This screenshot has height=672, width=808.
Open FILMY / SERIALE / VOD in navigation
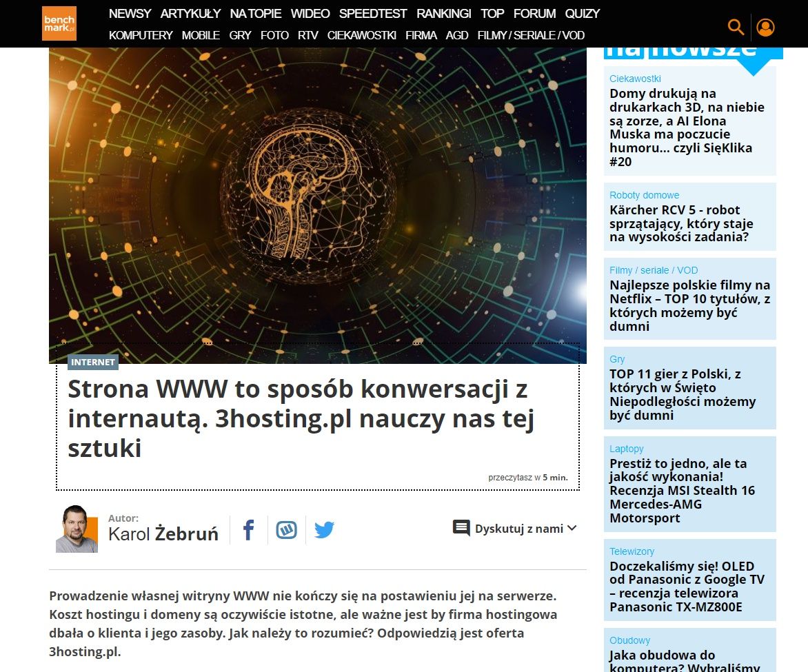[531, 36]
